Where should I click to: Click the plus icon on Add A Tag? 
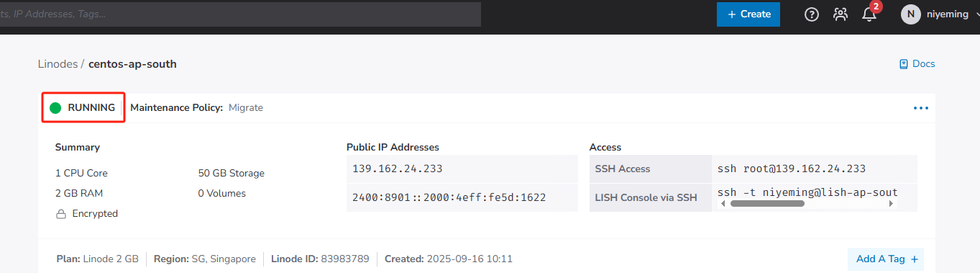click(915, 259)
